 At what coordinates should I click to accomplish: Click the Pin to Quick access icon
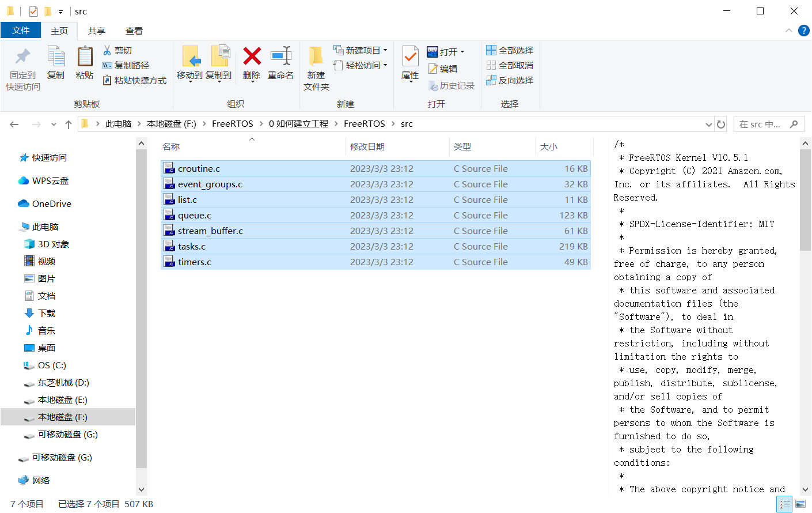click(x=23, y=56)
